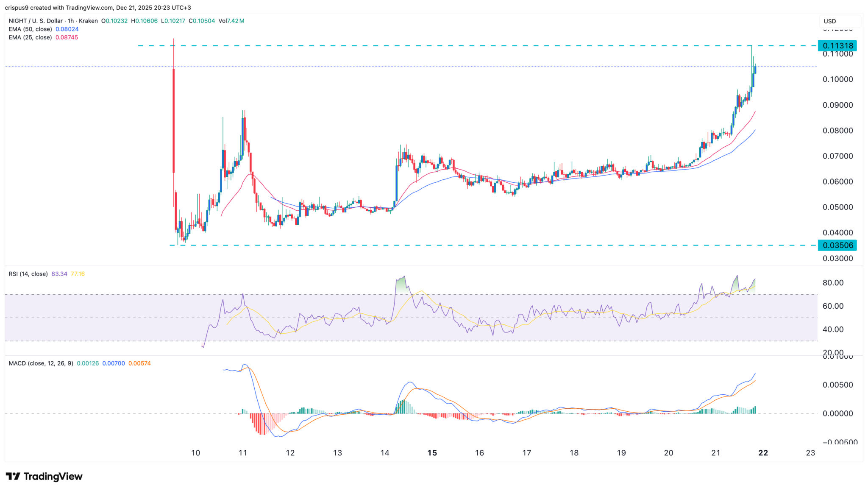The image size is (868, 491).
Task: Click the 0.03506 support price label
Action: [837, 245]
